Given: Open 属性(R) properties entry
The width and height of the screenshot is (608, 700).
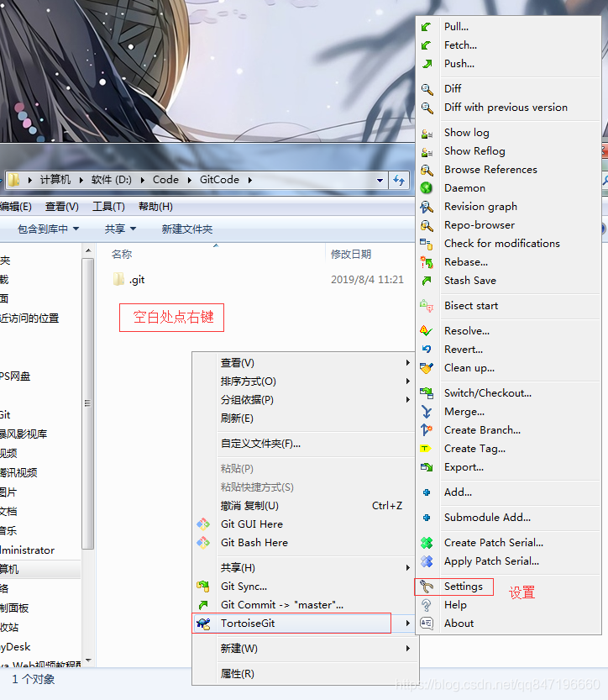Looking at the screenshot, I should coord(238,674).
